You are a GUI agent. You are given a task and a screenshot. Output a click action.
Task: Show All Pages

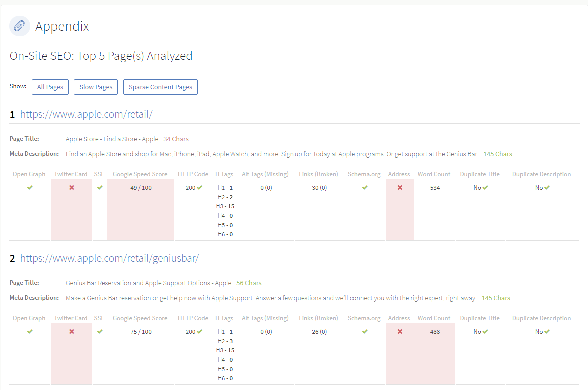50,87
